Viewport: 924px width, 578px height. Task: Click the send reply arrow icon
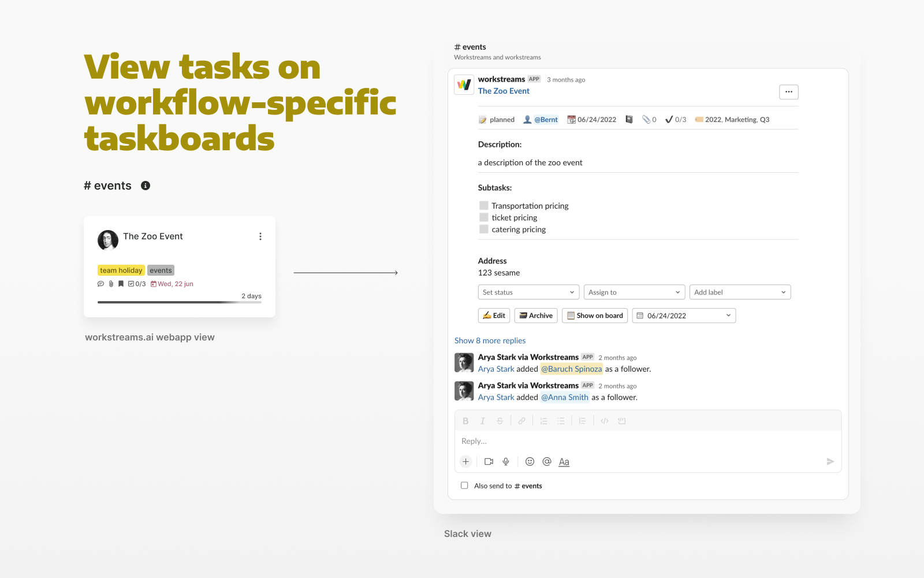830,461
